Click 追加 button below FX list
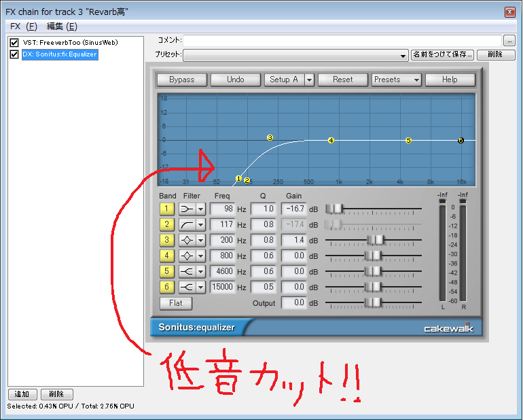The image size is (523, 420). point(23,394)
